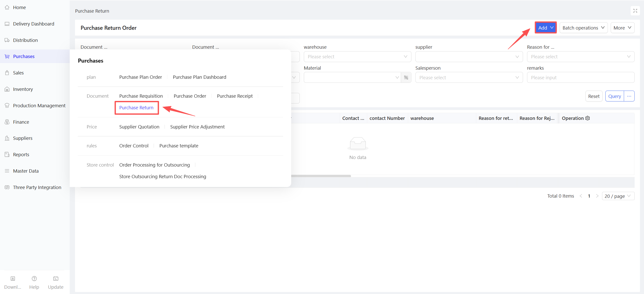Click the Help question mark icon
644x294 pixels.
[x=34, y=278]
